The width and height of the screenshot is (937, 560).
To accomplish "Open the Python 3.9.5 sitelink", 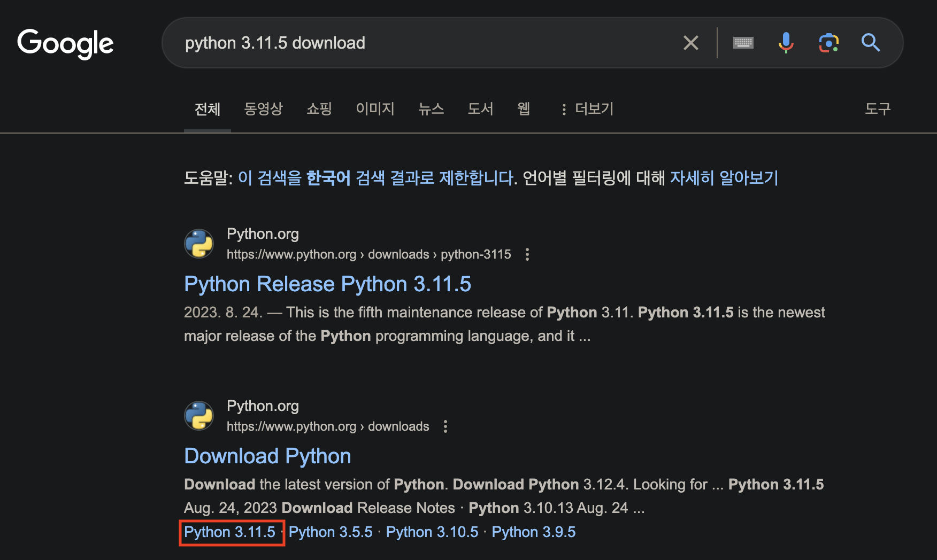I will [534, 532].
